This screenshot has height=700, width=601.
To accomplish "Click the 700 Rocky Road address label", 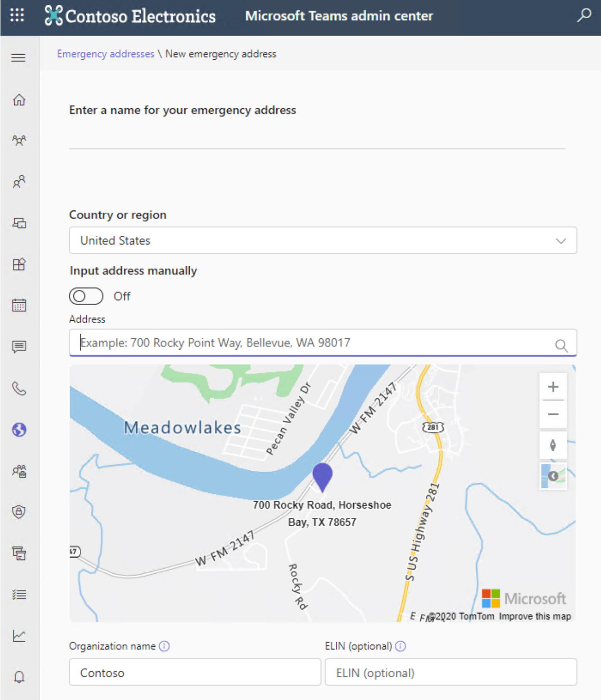I will (322, 513).
